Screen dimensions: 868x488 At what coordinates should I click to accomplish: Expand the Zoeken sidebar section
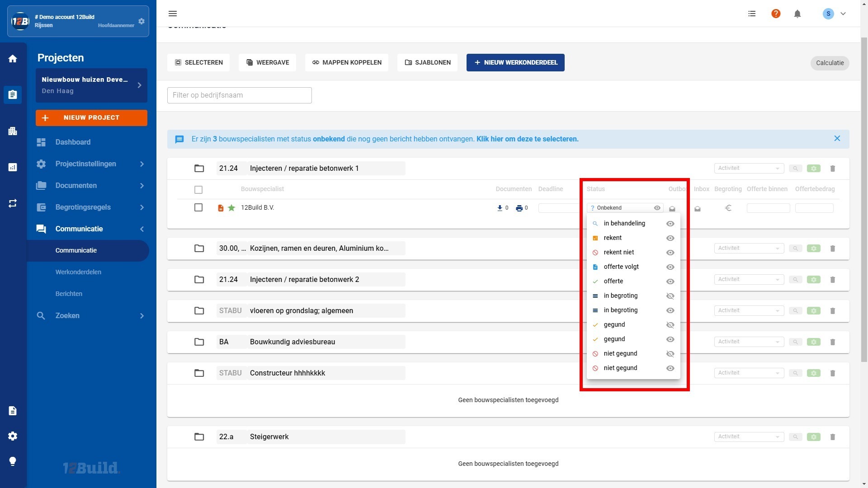pos(91,316)
